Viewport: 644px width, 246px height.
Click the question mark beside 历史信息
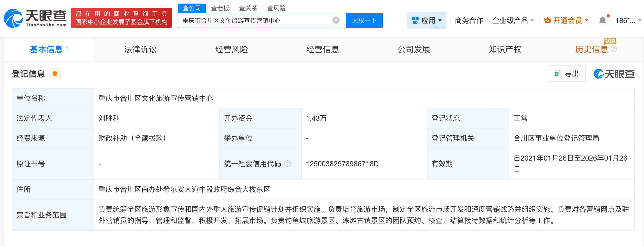point(614,50)
